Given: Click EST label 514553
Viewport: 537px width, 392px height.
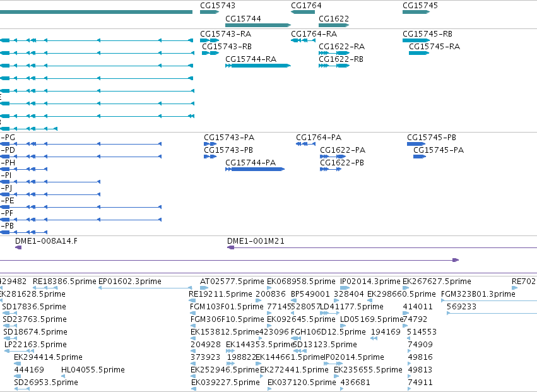Looking at the screenshot, I should point(422,332).
